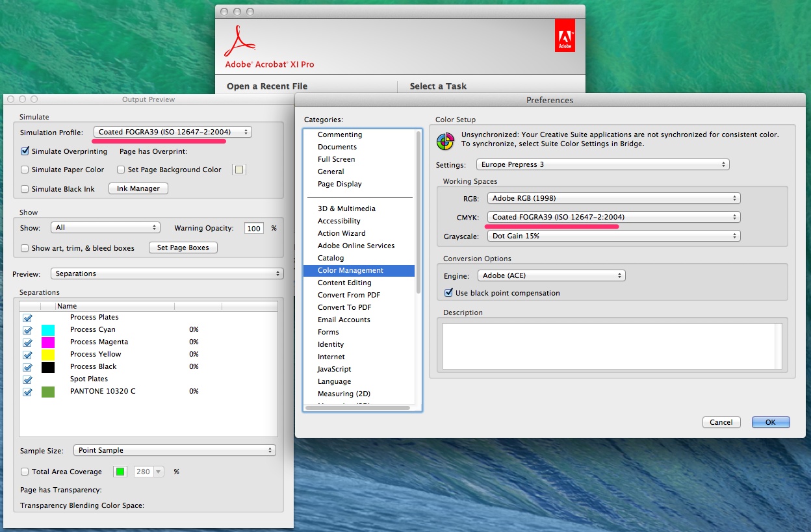Open the Settings dropdown Europe Prepress 3

(x=603, y=164)
